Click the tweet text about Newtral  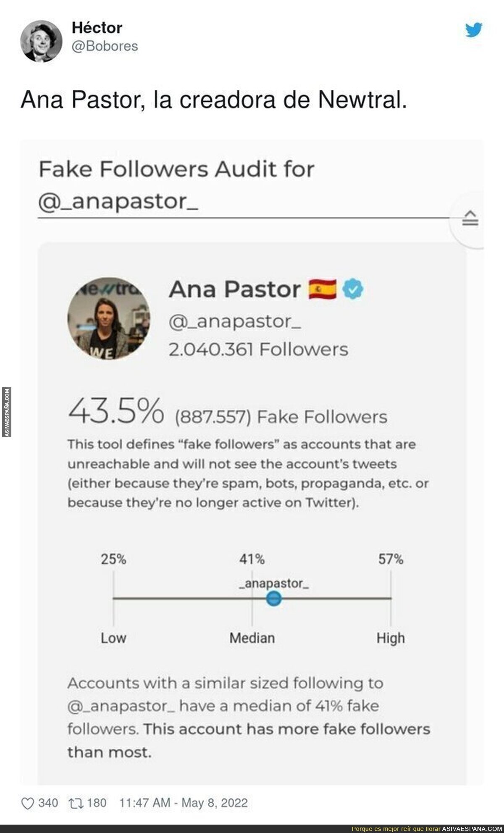click(213, 100)
